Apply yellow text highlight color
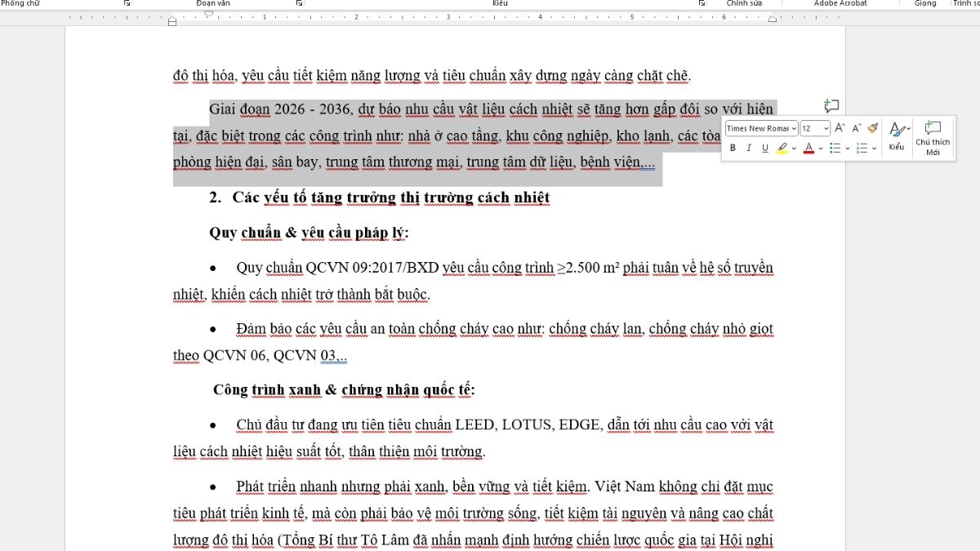Image resolution: width=980 pixels, height=551 pixels. coord(782,148)
